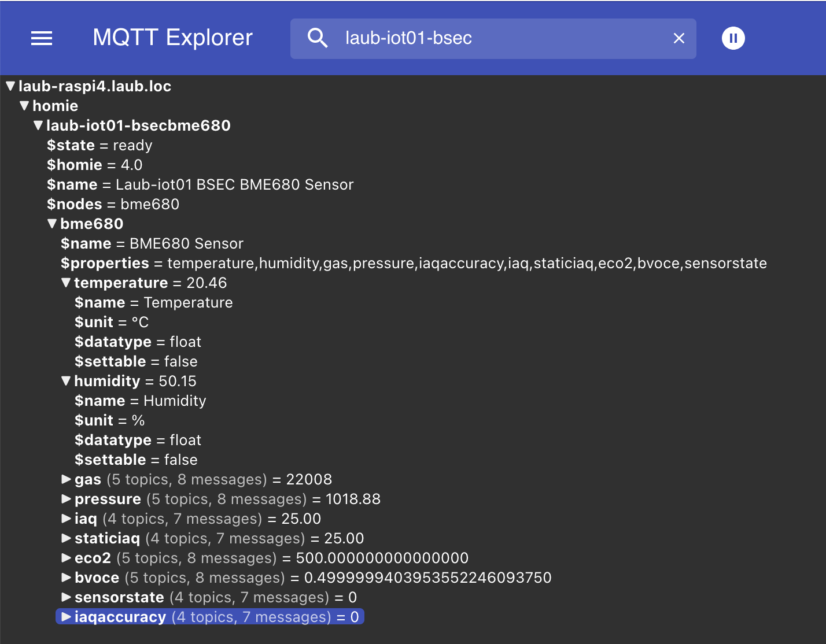Viewport: 826px width, 644px height.
Task: Collapse the homie topic
Action: (x=24, y=106)
